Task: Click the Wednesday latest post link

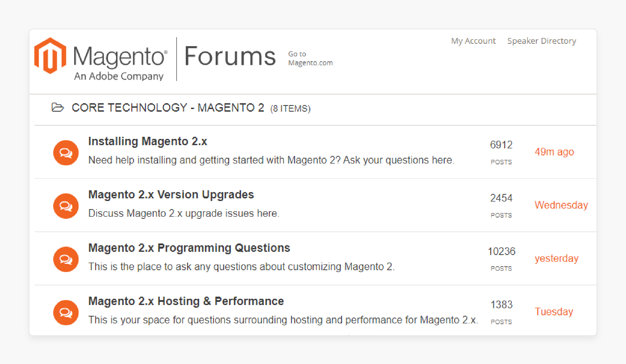Action: tap(561, 205)
